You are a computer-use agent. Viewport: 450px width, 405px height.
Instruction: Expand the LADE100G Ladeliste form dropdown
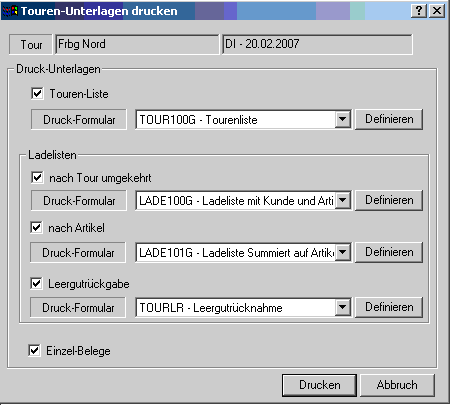[342, 200]
